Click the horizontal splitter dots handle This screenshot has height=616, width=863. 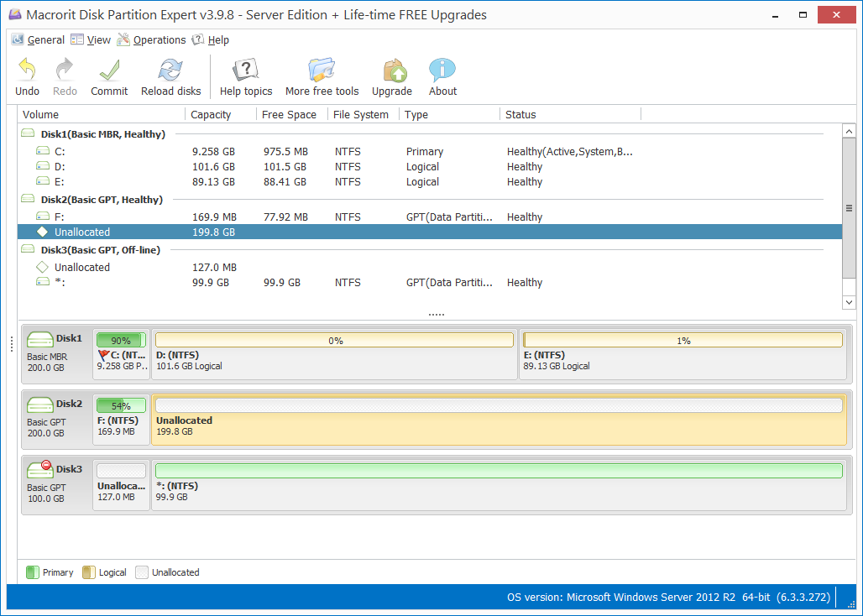pyautogui.click(x=436, y=314)
